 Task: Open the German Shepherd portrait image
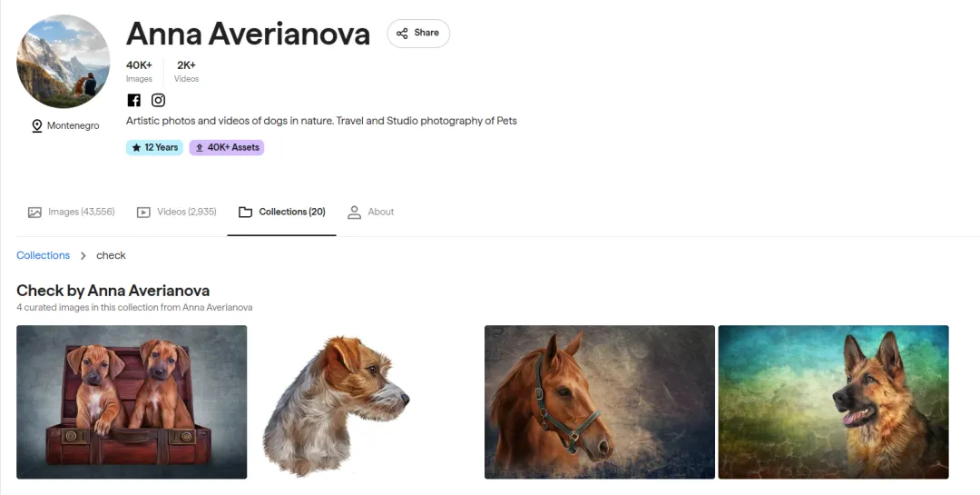(x=833, y=401)
